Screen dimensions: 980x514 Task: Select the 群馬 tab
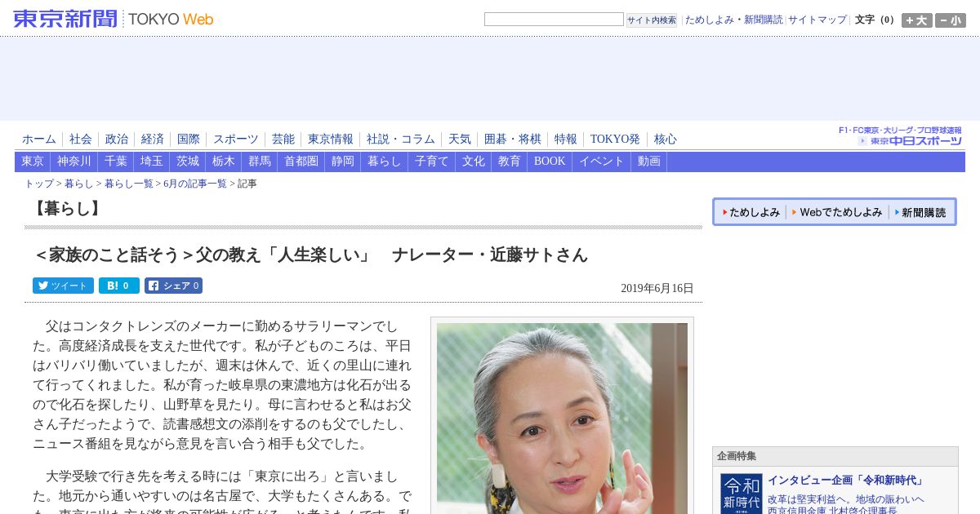[x=260, y=162]
